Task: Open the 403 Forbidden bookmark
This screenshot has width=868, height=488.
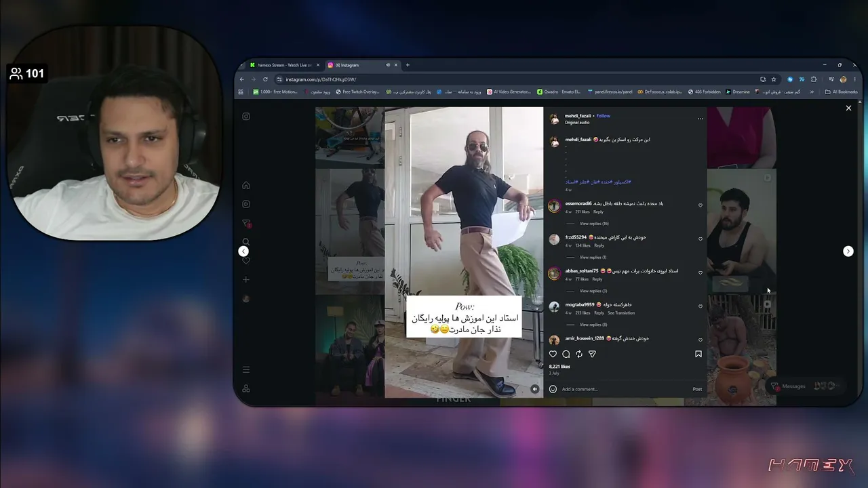Action: tap(705, 91)
